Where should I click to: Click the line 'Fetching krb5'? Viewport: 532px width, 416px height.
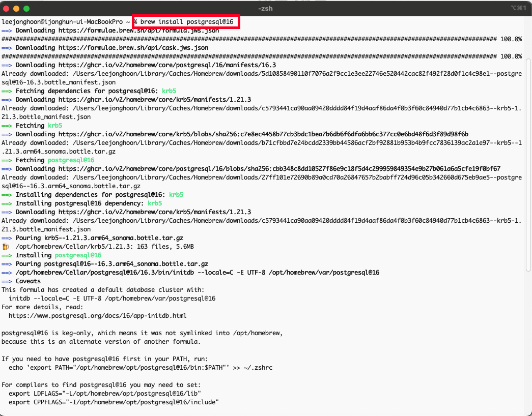click(32, 126)
